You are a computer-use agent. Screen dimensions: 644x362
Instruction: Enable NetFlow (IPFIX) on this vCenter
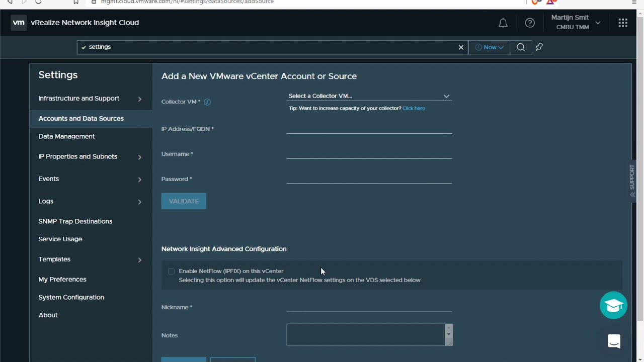pos(171,271)
